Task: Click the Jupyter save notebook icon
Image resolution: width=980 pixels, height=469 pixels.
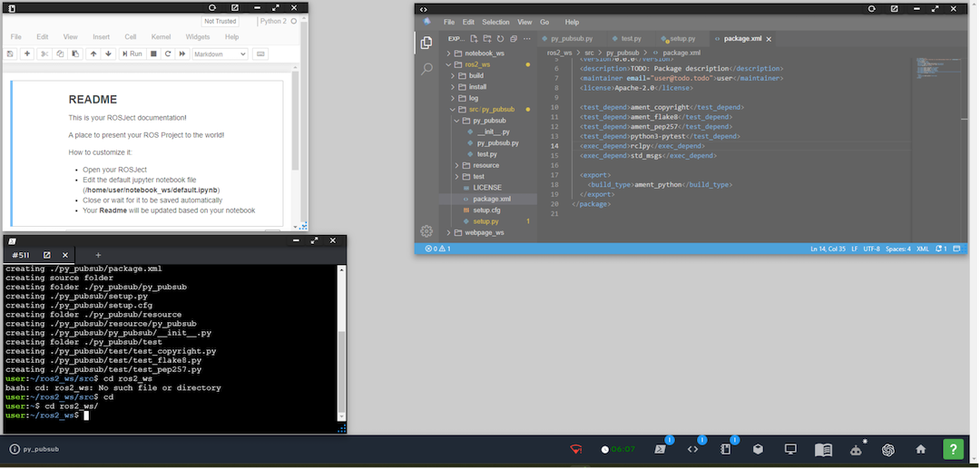Action: point(10,54)
